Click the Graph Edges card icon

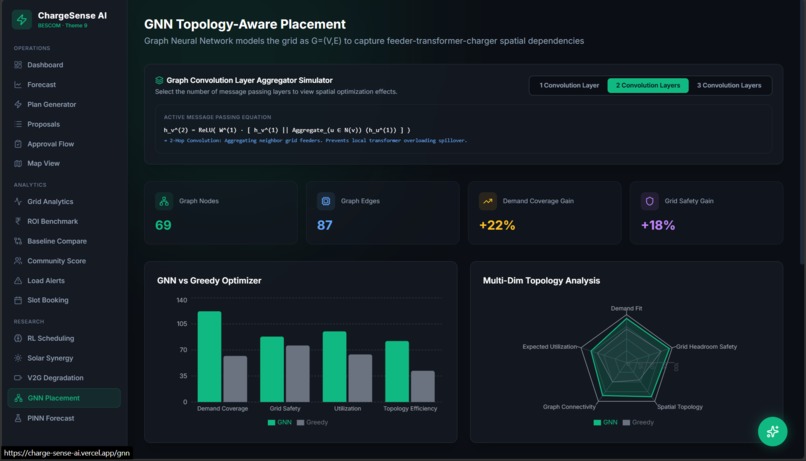[x=326, y=201]
